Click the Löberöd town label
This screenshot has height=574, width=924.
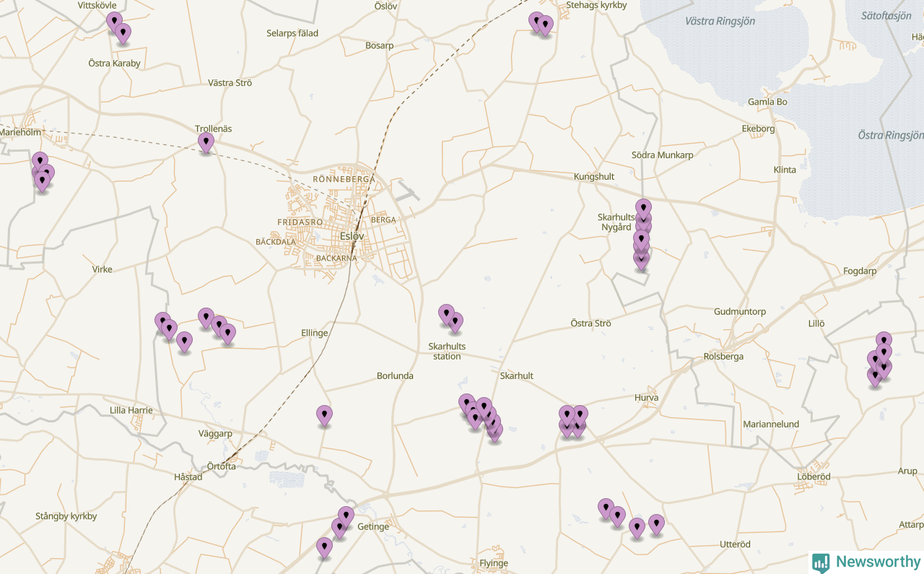pyautogui.click(x=814, y=477)
